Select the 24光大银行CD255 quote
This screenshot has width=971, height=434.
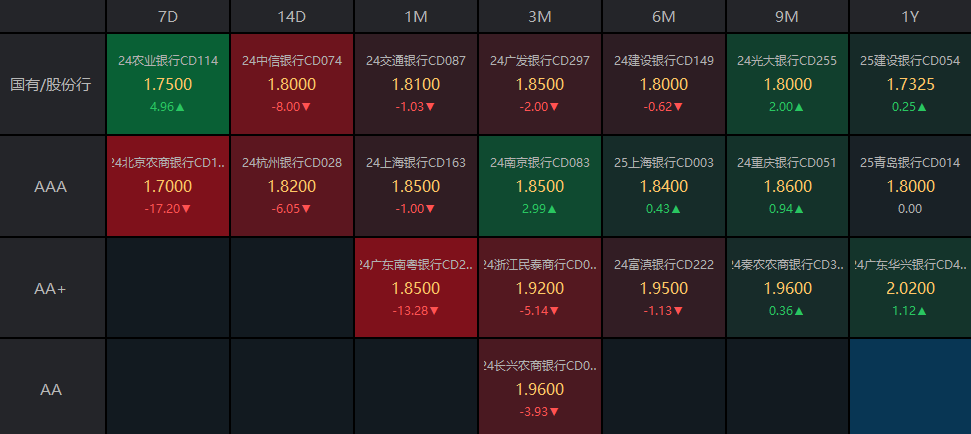click(787, 84)
